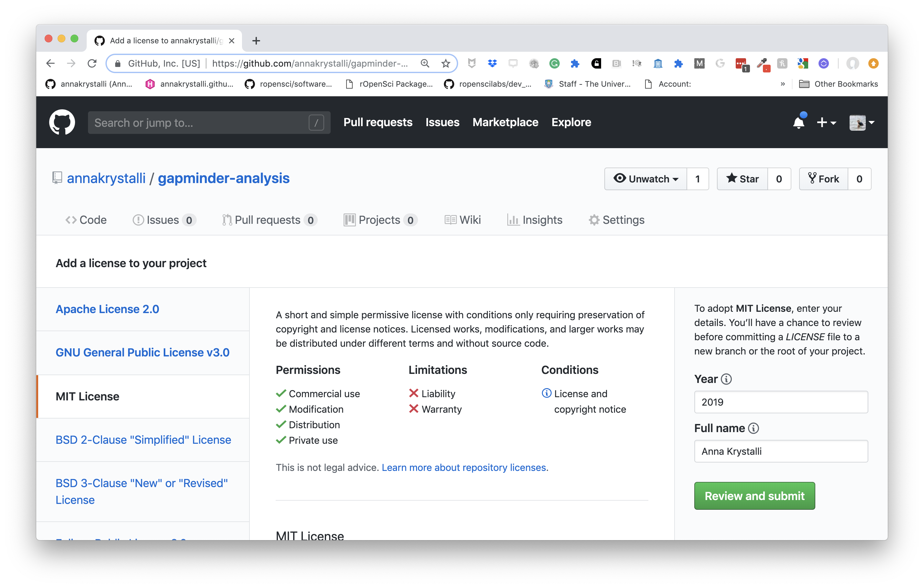This screenshot has height=588, width=924.
Task: Open Explore in the header
Action: click(x=571, y=122)
